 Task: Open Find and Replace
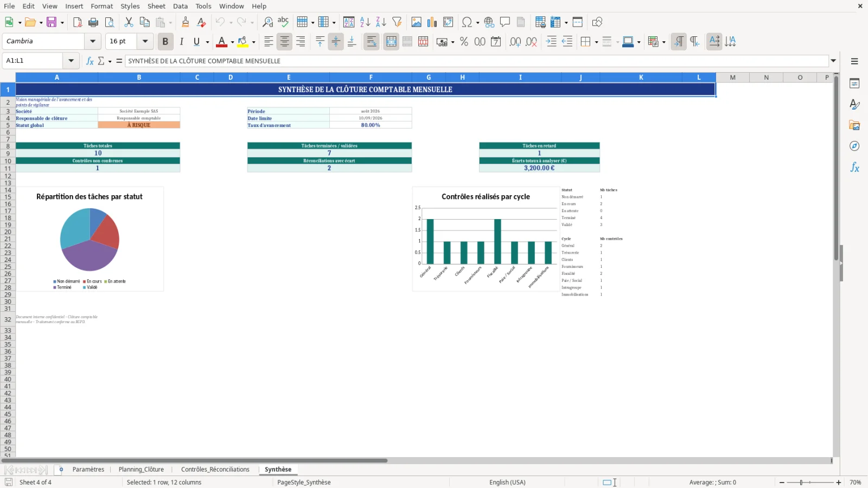click(x=267, y=22)
